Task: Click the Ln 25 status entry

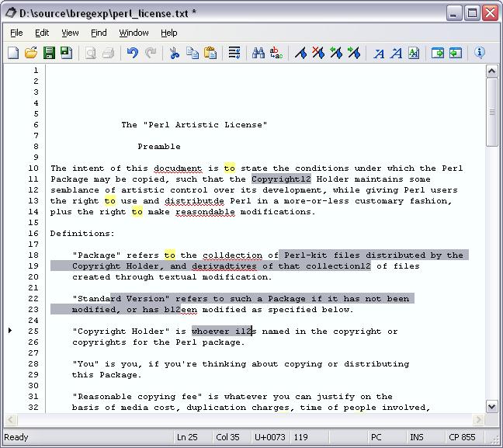Action: click(x=187, y=437)
